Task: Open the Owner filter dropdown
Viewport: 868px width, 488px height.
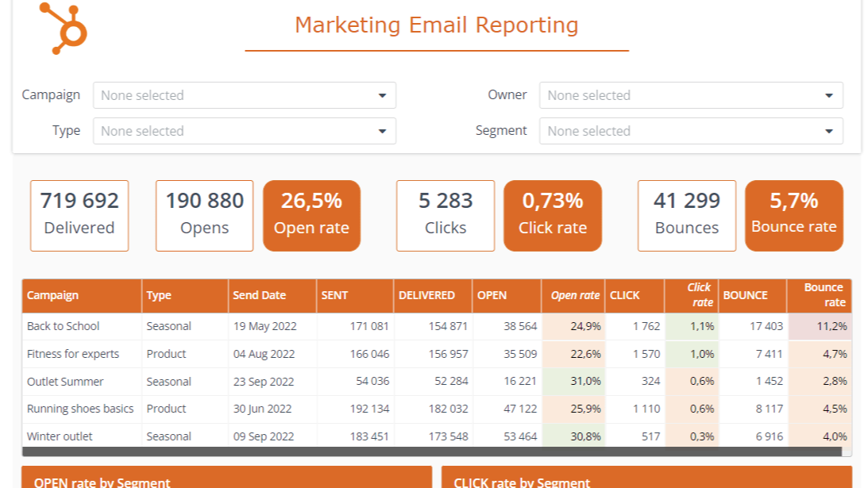Action: point(690,95)
